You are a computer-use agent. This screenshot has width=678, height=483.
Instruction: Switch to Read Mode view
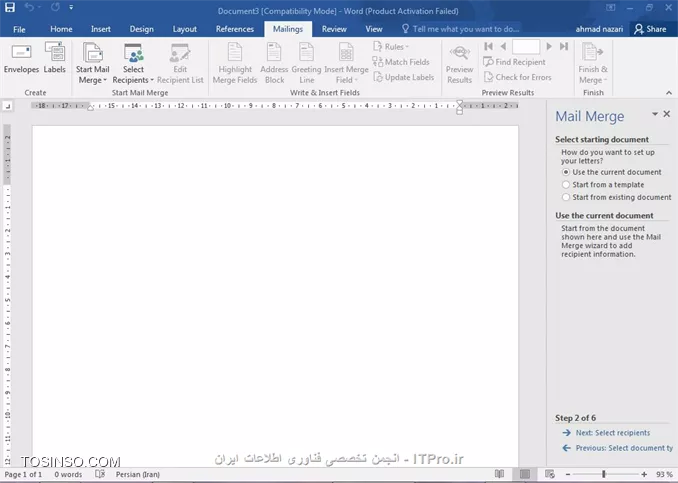point(499,474)
